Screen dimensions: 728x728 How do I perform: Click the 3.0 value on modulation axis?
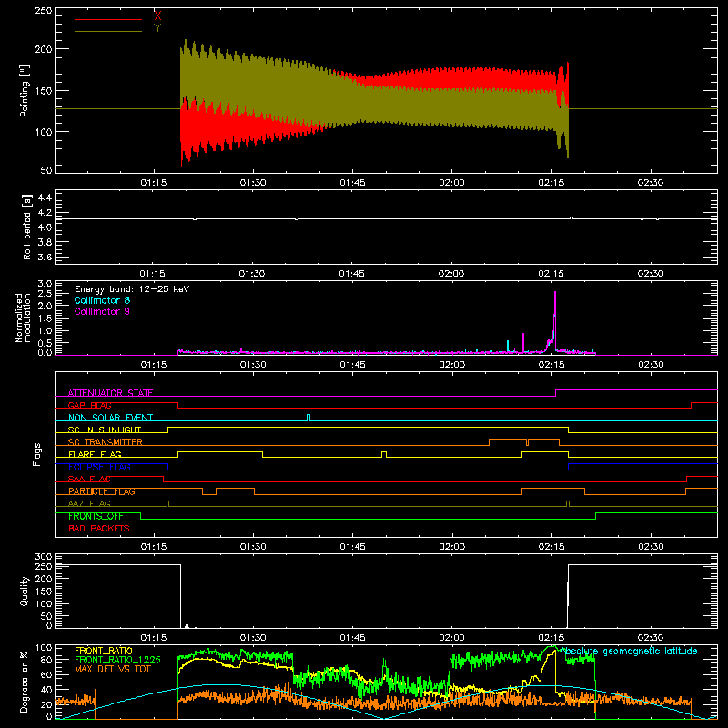coord(45,284)
